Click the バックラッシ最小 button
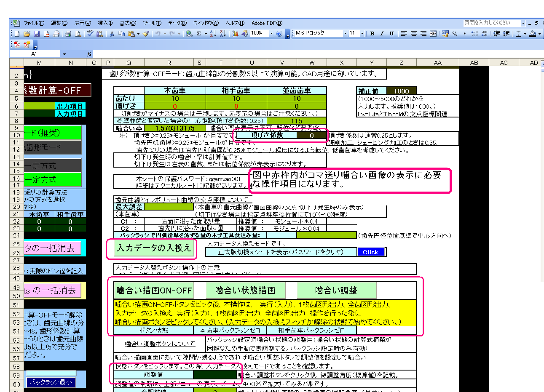 (x=51, y=382)
